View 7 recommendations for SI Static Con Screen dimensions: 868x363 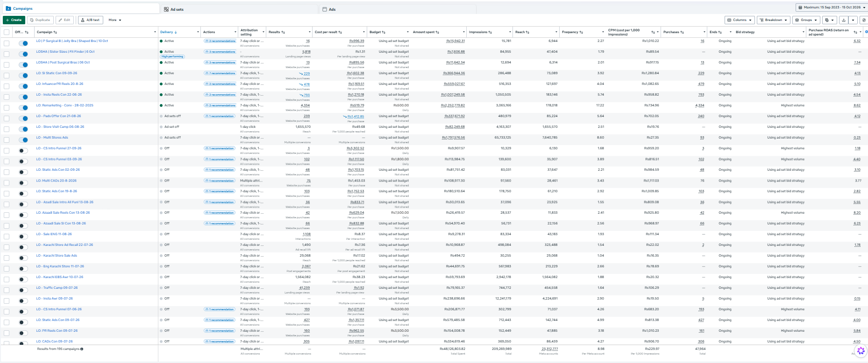pyautogui.click(x=220, y=73)
